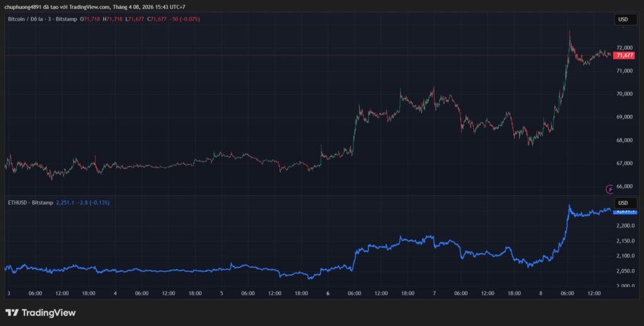This screenshot has width=644, height=326.
Task: Select the ETHUSD · Bitstamp legend label
Action: coord(30,203)
